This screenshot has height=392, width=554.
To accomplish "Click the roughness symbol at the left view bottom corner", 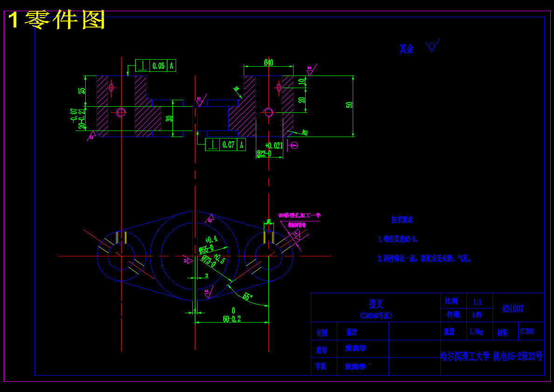I will (92, 135).
